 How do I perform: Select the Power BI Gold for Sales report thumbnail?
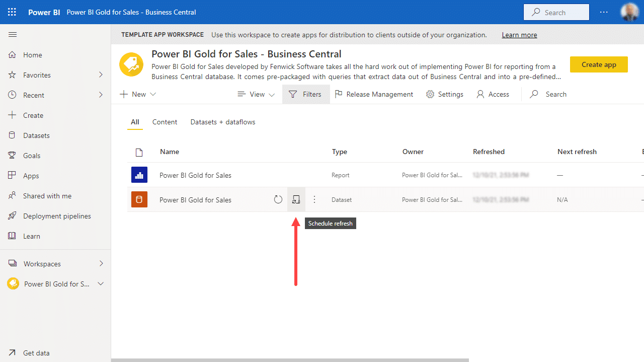click(139, 175)
